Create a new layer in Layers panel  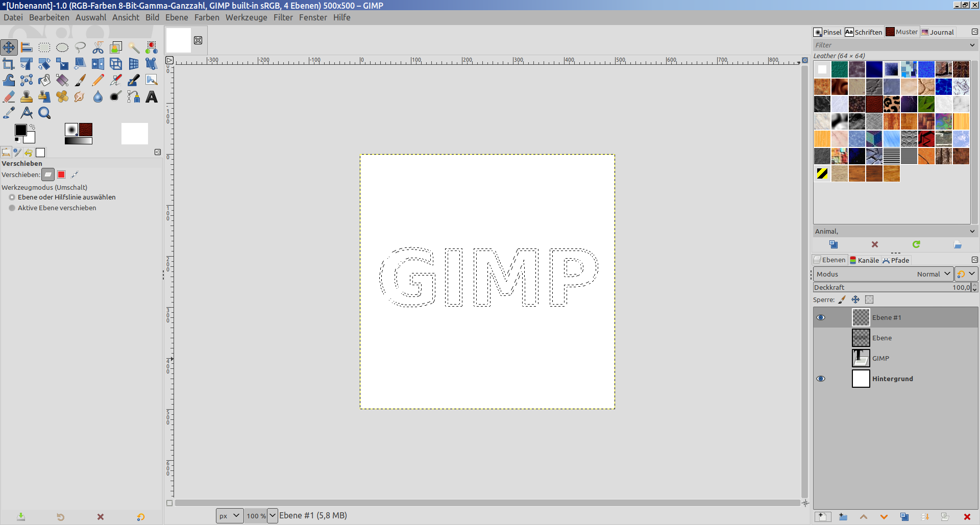pyautogui.click(x=822, y=517)
